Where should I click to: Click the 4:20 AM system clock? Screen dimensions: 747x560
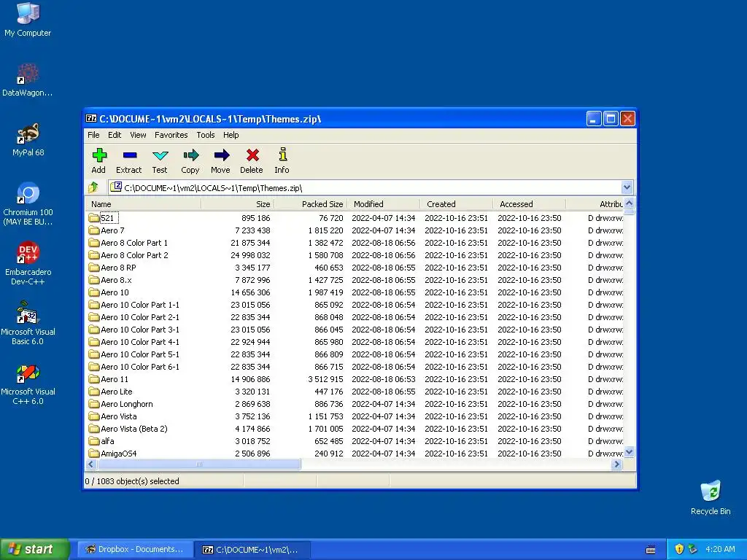720,549
